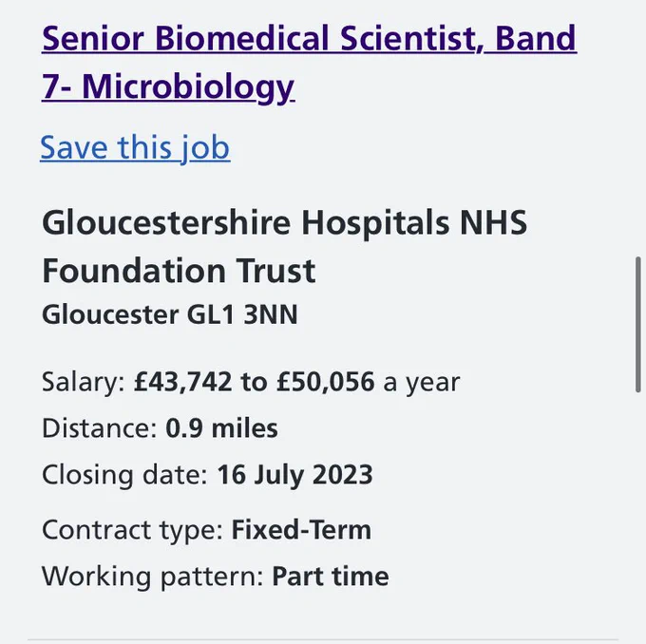Image resolution: width=646 pixels, height=644 pixels.
Task: Click the word Microbiology in the job title
Action: tap(188, 87)
